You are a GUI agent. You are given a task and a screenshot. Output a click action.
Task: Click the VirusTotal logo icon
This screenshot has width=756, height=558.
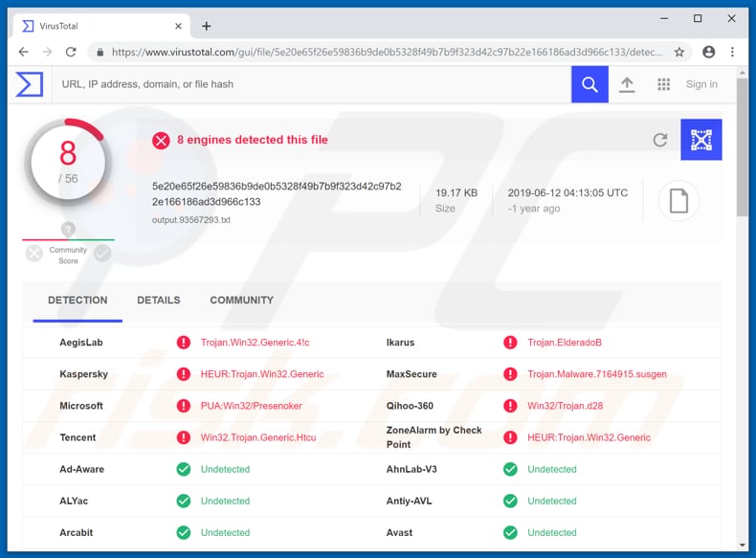pyautogui.click(x=30, y=84)
